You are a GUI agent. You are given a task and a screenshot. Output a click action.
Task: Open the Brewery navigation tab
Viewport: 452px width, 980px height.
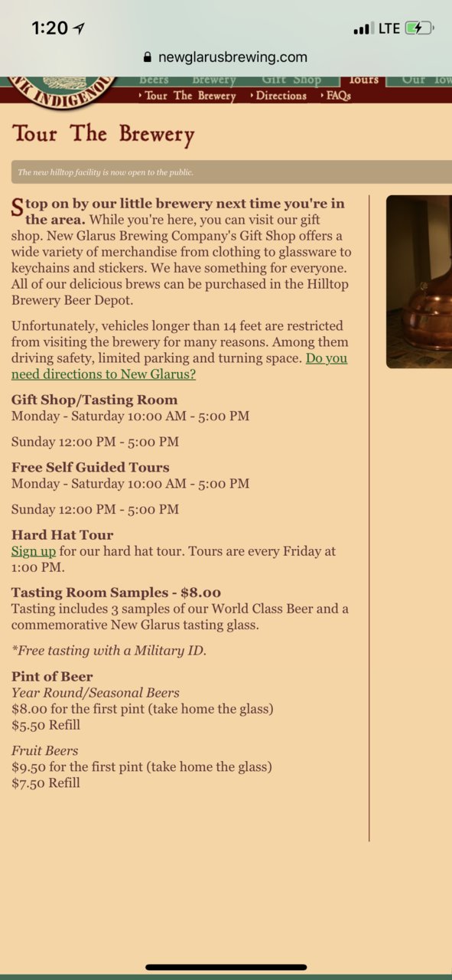214,80
